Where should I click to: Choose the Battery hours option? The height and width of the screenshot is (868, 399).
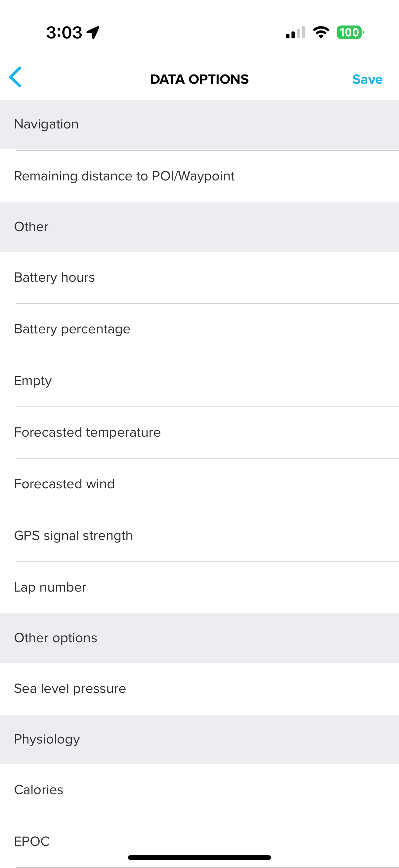[55, 278]
